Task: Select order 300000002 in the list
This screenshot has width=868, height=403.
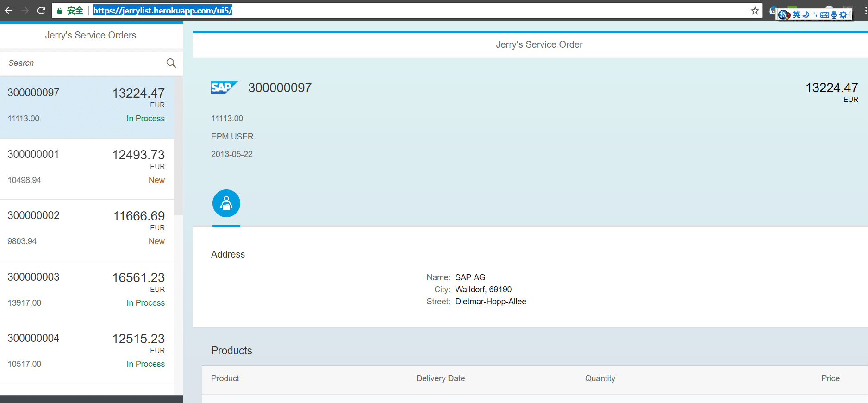Action: tap(87, 230)
